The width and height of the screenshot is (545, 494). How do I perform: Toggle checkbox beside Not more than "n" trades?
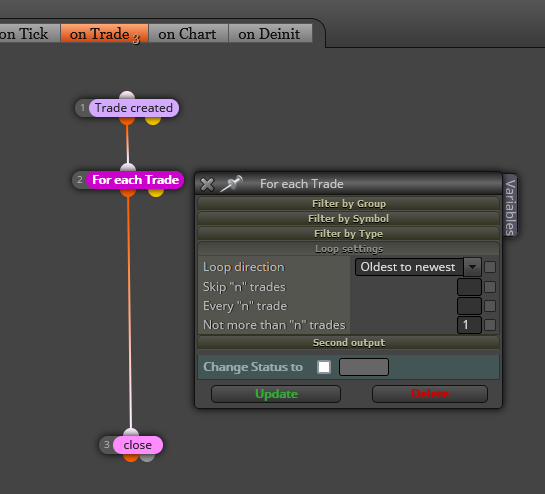point(490,325)
